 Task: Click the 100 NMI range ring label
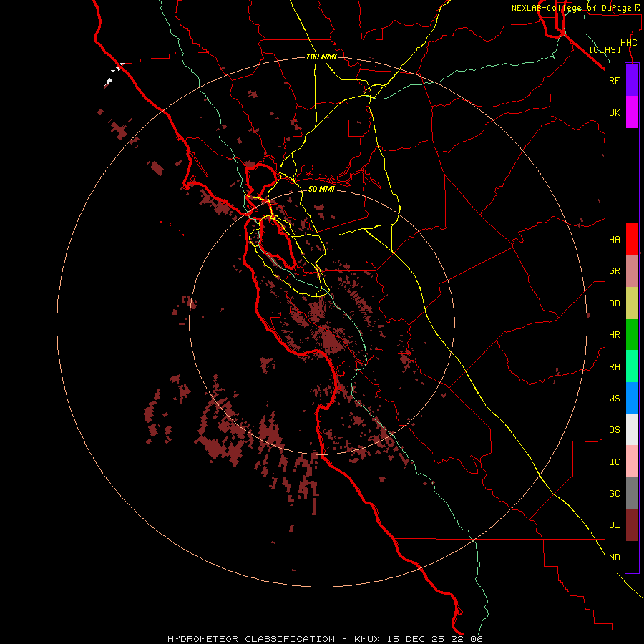321,57
